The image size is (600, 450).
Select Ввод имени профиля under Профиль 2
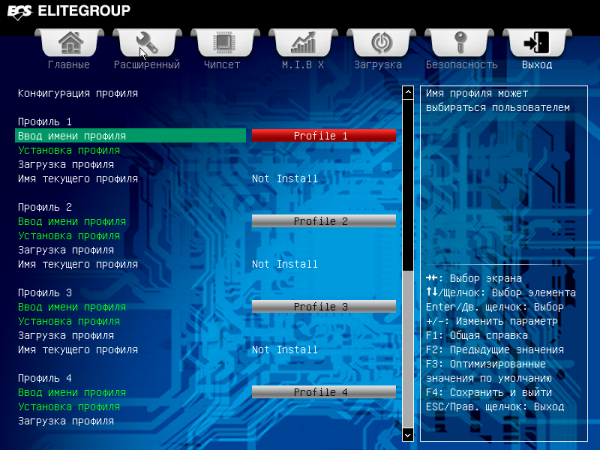[72, 222]
